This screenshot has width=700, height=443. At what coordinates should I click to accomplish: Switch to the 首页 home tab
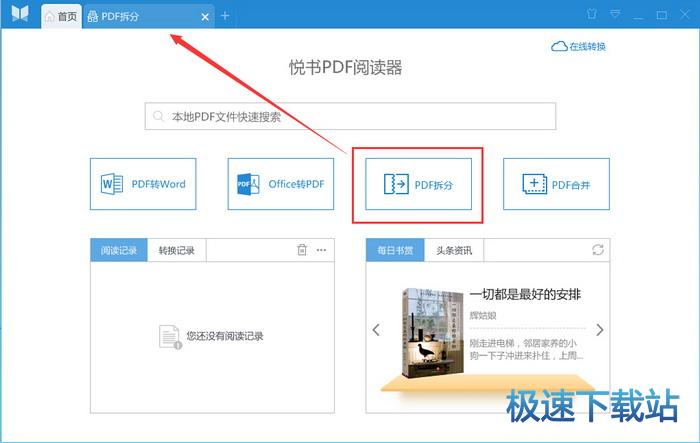[x=62, y=17]
